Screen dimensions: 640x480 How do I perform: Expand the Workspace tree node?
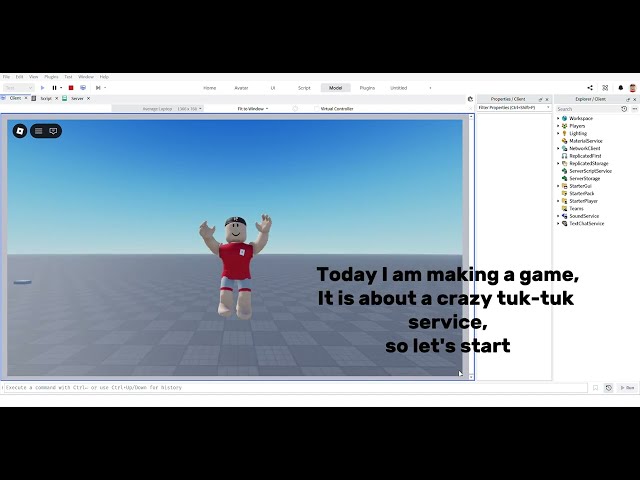(x=558, y=118)
